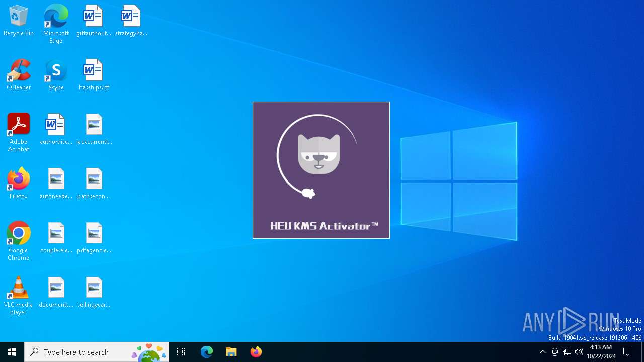
Task: Select the giftauthorit... Word document
Action: 94,21
